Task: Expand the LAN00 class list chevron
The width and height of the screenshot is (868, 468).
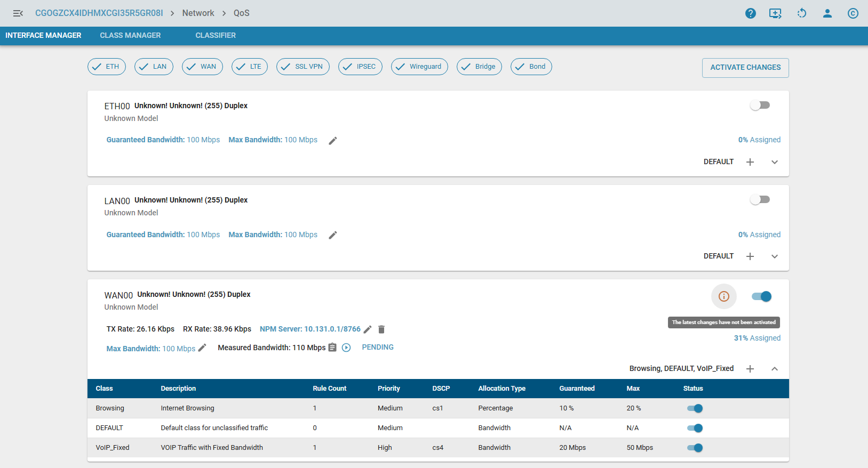Action: point(774,256)
